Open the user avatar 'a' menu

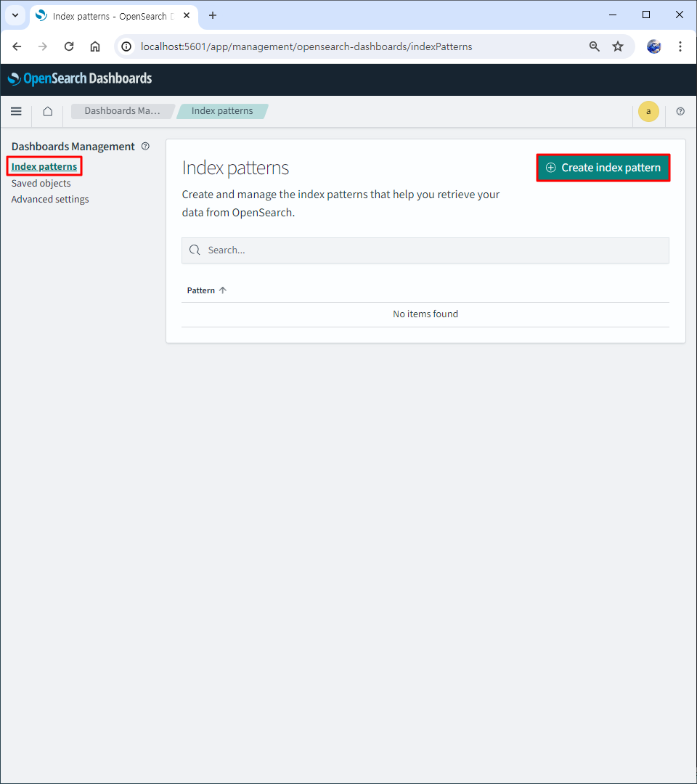pos(648,112)
